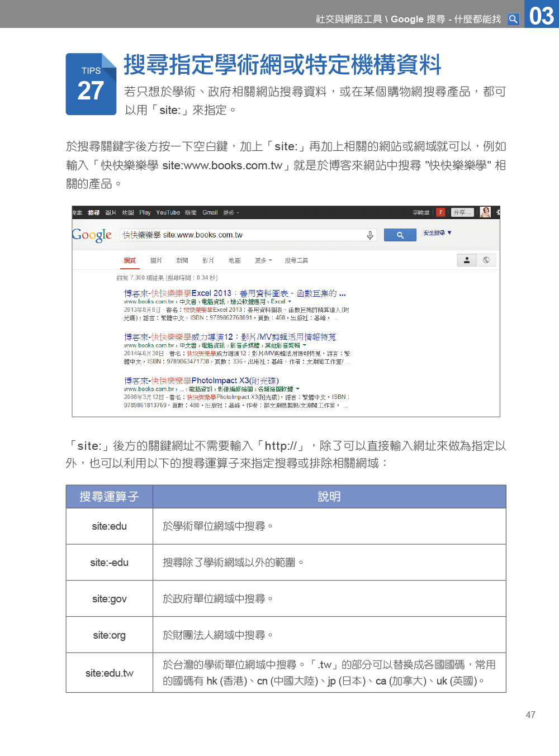
Task: Click the 搜尋除了學術網域以外的範圍 description cell
Action: (329, 563)
